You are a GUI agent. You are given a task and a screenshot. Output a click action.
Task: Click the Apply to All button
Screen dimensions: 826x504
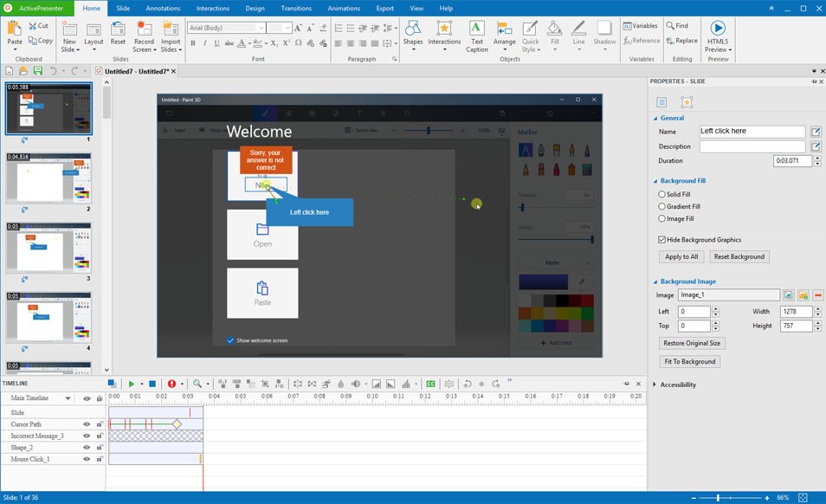click(x=681, y=256)
